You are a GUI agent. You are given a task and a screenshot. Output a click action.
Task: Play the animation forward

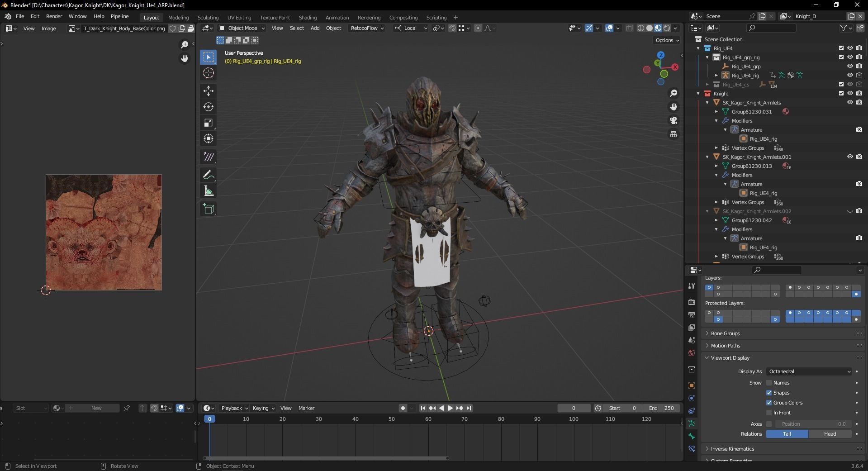pyautogui.click(x=451, y=408)
